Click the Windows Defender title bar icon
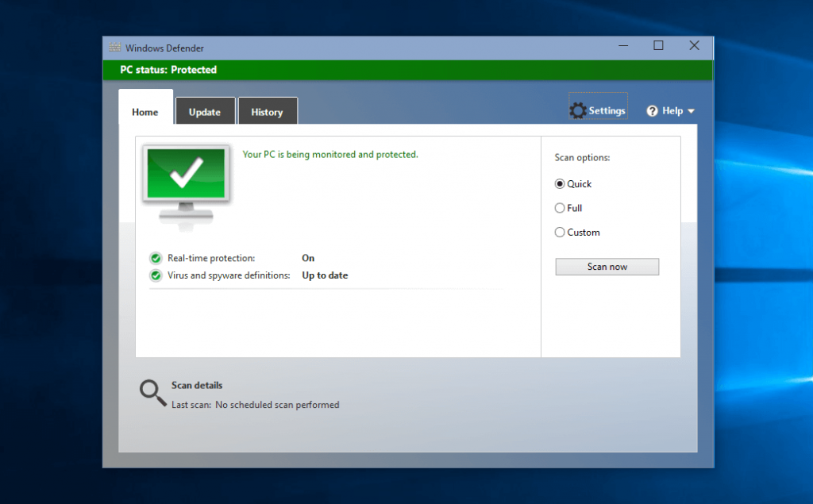 click(x=115, y=47)
